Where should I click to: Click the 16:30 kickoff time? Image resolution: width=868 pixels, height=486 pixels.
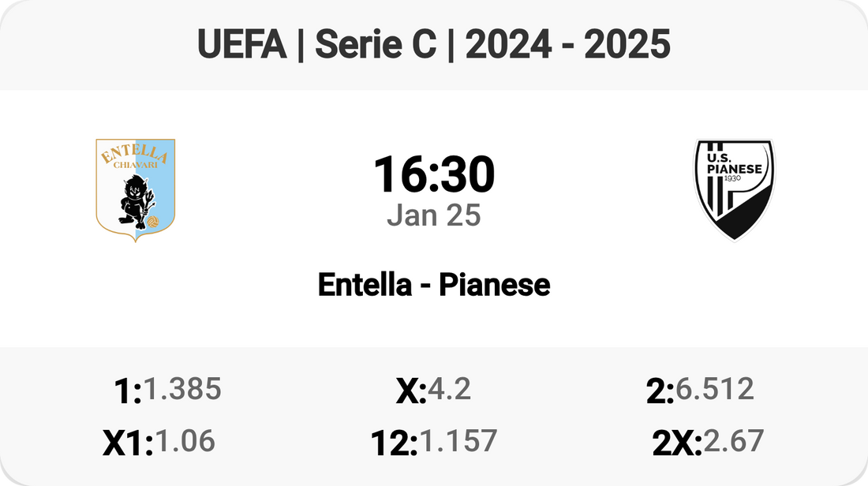point(433,174)
